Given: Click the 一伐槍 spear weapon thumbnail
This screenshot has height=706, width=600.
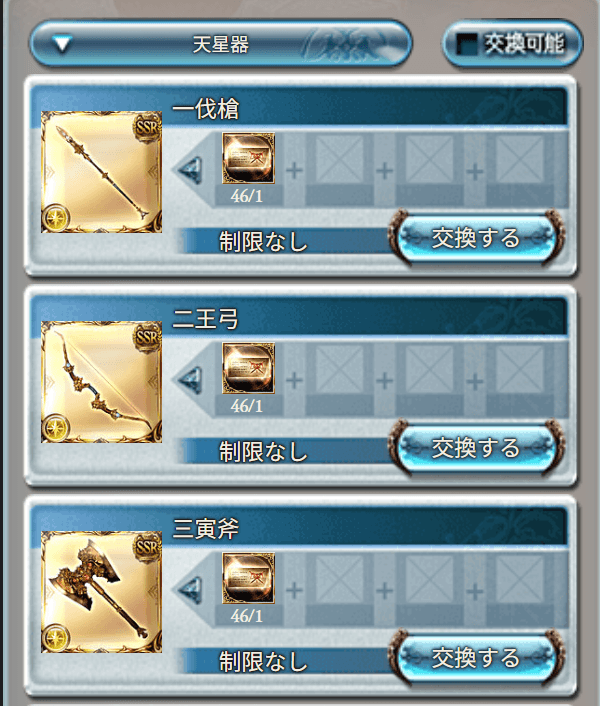Looking at the screenshot, I should (101, 172).
